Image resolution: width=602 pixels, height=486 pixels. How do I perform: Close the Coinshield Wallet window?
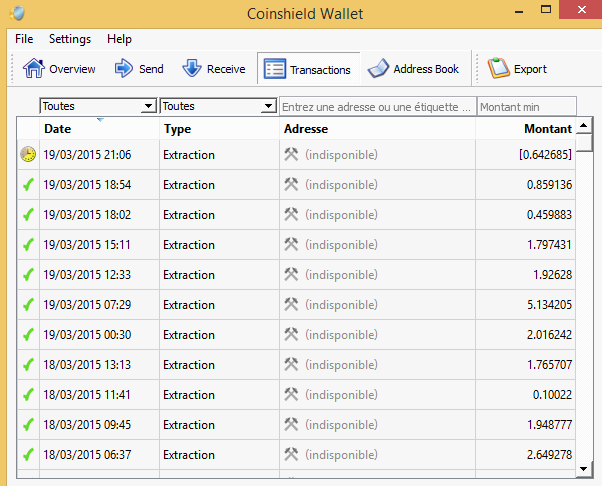582,9
